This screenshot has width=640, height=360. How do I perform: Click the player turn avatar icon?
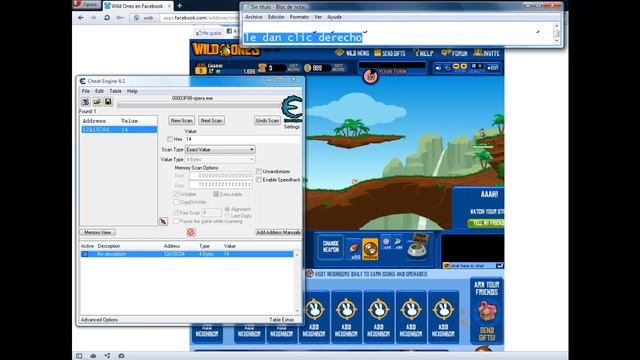pyautogui.click(x=371, y=76)
